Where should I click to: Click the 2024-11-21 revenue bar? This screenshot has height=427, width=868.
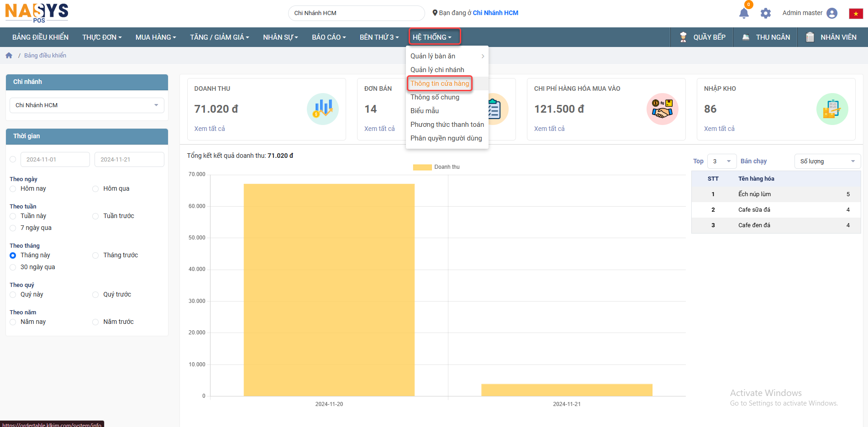coord(567,390)
